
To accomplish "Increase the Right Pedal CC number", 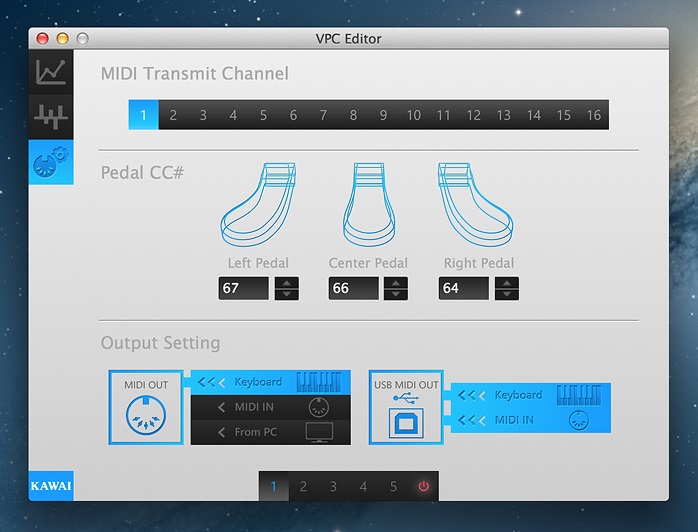I will [507, 283].
